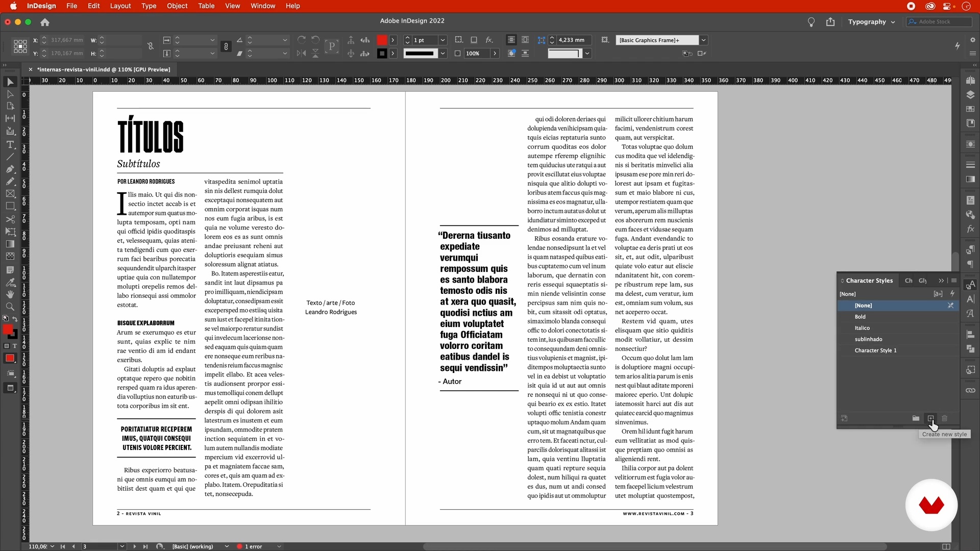Choose the Gradient Swatch tool

click(10, 244)
